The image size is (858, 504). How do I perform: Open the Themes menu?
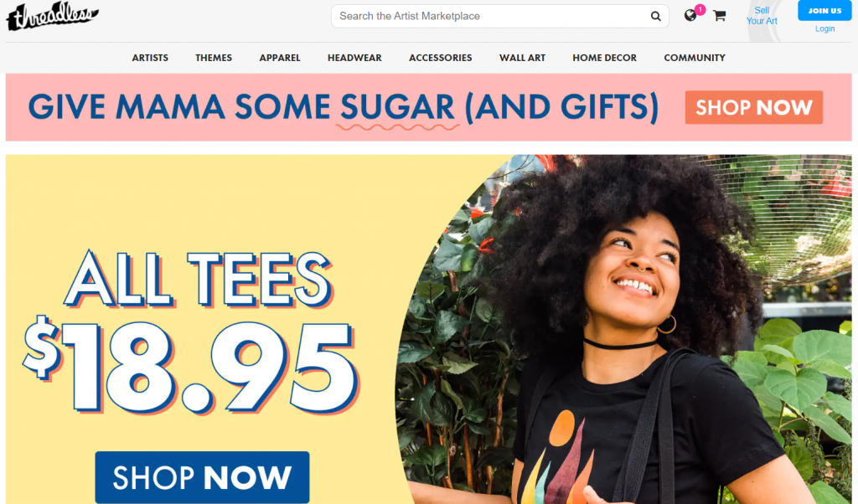tap(214, 58)
